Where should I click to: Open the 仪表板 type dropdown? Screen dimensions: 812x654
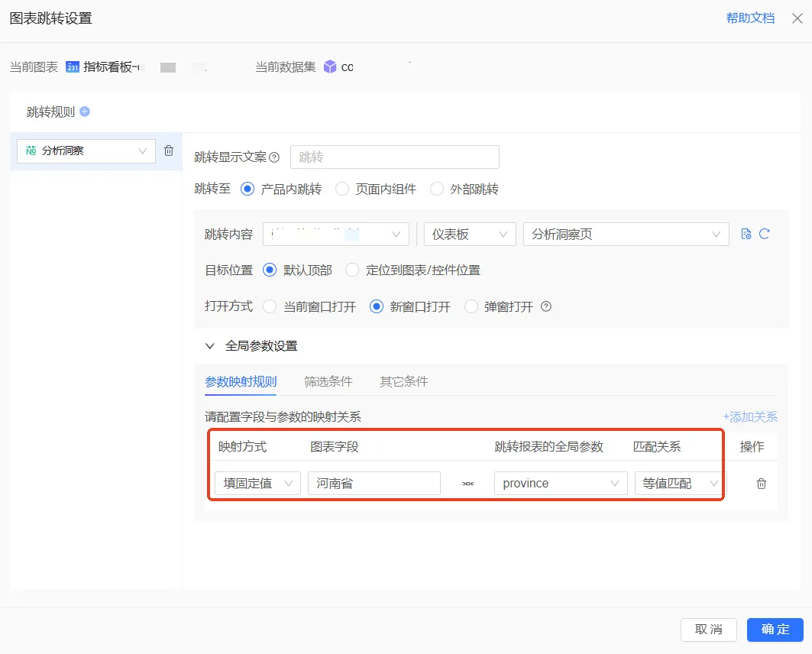pyautogui.click(x=470, y=234)
